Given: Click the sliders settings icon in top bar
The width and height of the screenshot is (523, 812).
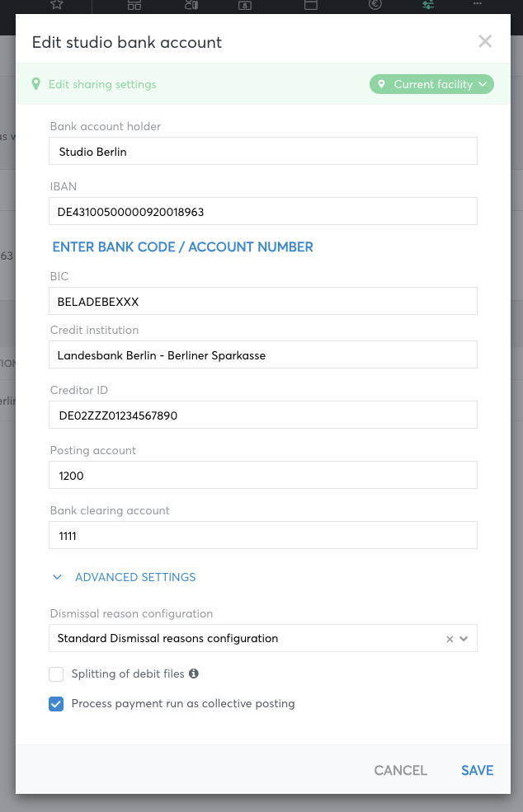Looking at the screenshot, I should point(428,5).
